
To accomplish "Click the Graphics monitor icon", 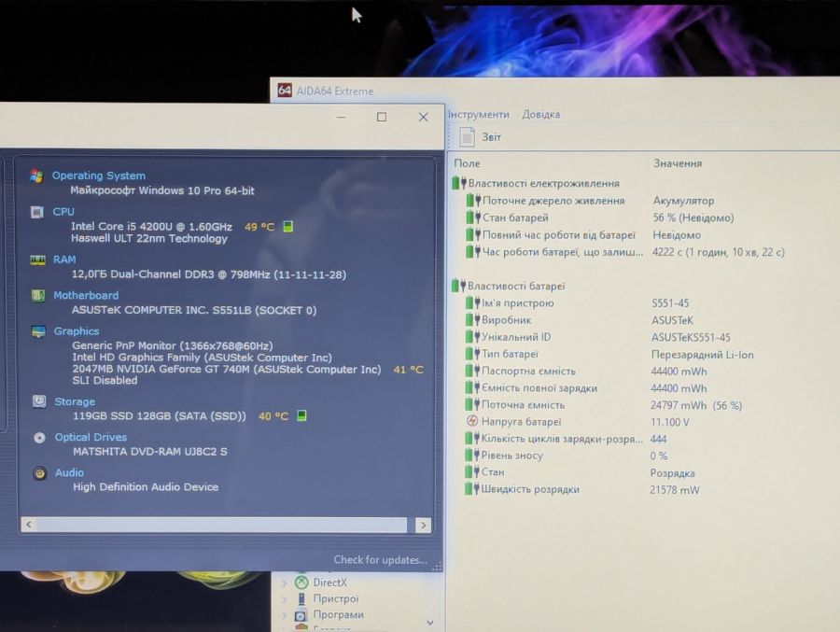I will click(x=38, y=331).
